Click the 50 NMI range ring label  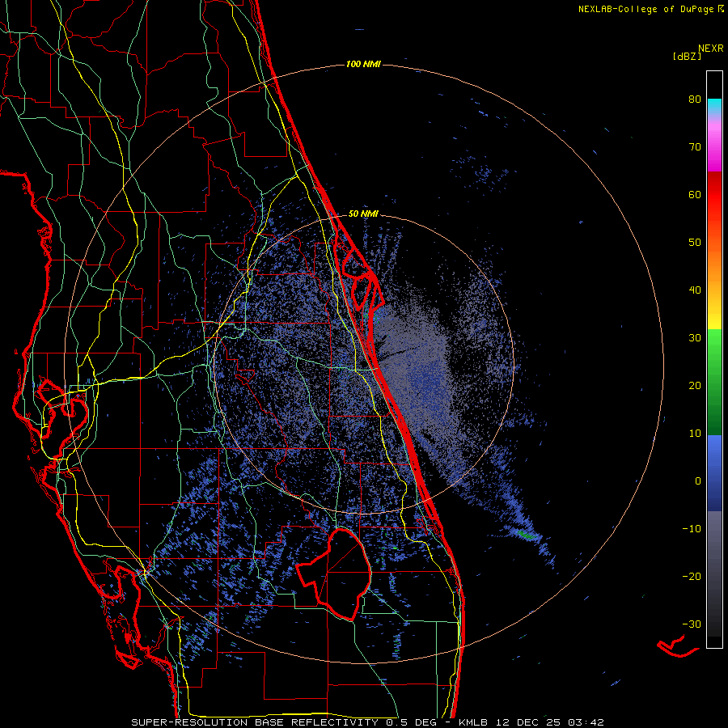tap(363, 214)
